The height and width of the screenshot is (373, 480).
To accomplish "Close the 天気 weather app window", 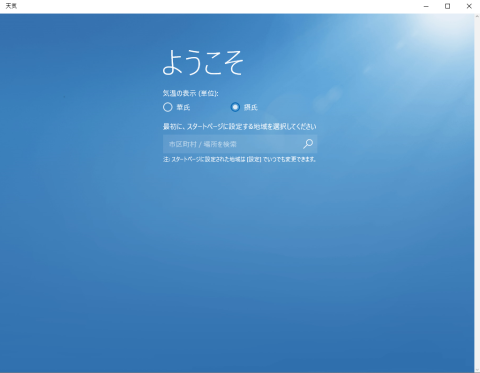I will click(469, 6).
